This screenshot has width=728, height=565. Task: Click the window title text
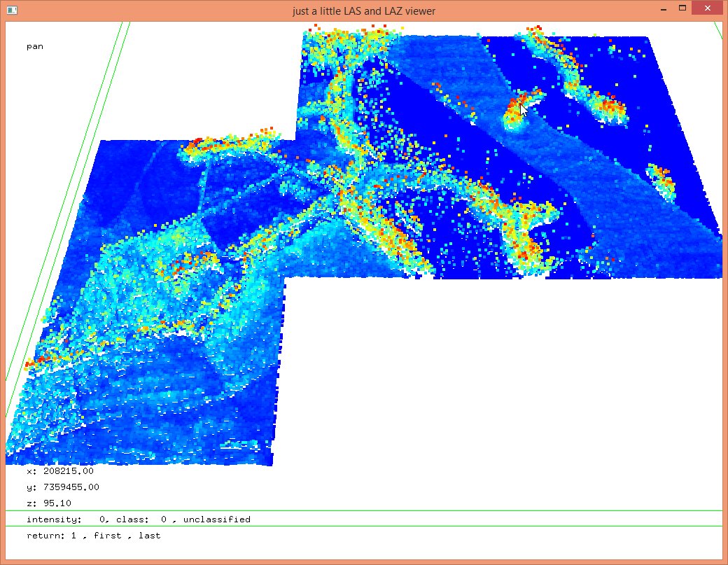pos(363,11)
